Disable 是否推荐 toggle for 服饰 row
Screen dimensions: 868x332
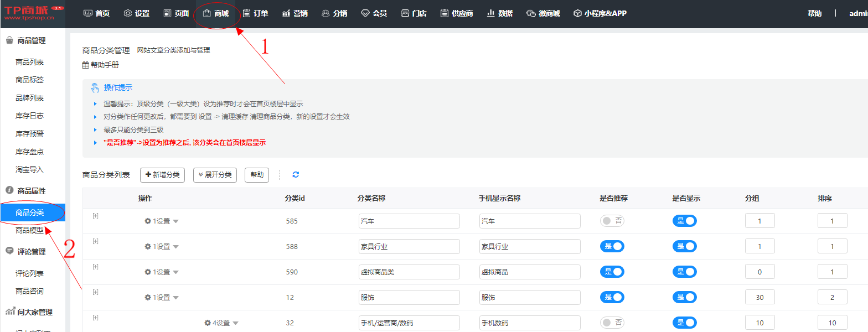coord(612,297)
